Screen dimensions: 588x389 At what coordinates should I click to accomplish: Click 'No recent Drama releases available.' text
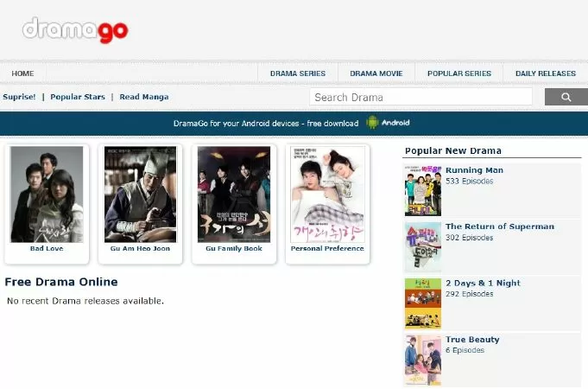point(85,301)
